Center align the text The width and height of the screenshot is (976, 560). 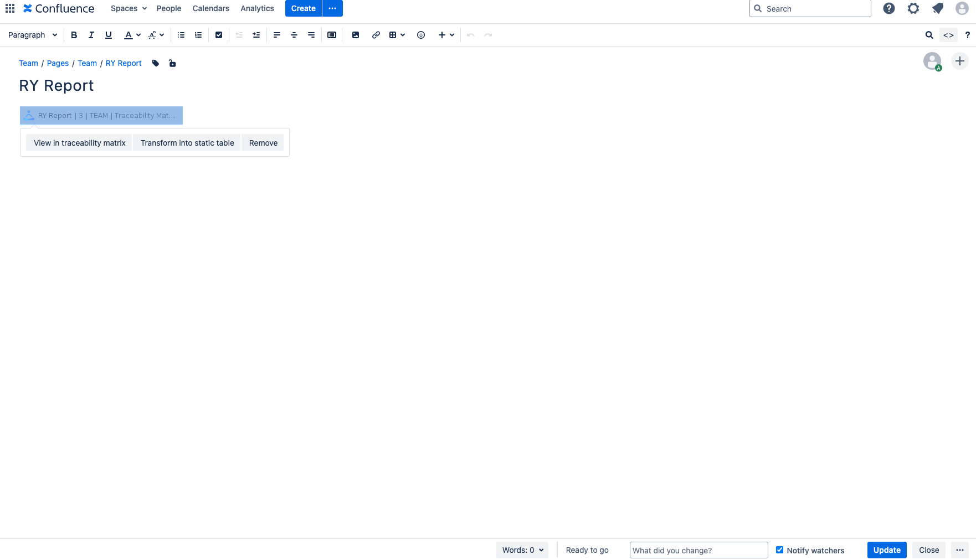(294, 35)
